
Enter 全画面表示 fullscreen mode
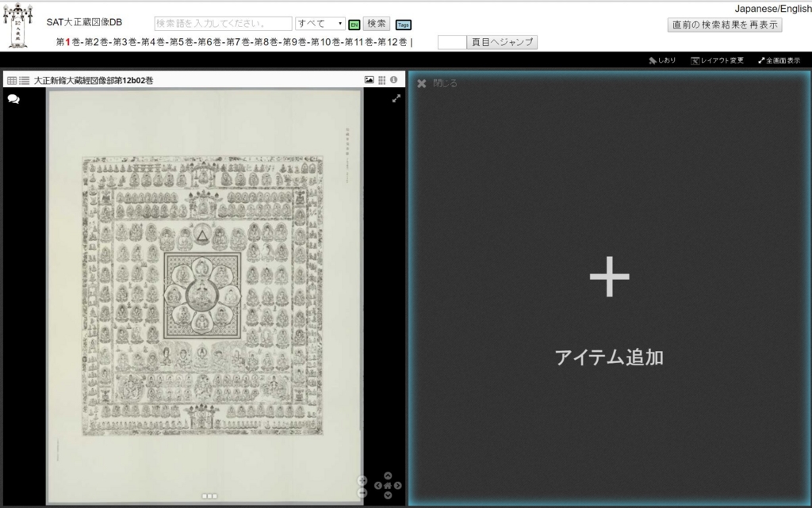pyautogui.click(x=779, y=60)
